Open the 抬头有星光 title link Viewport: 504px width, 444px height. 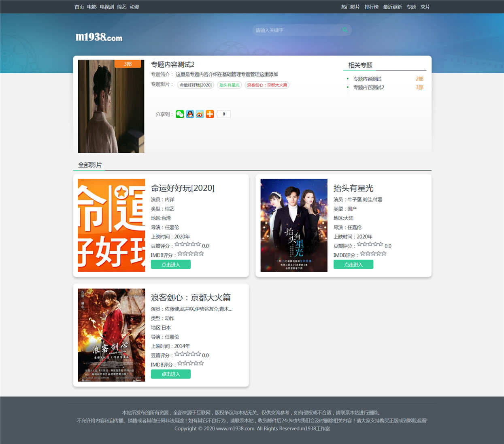pyautogui.click(x=353, y=188)
